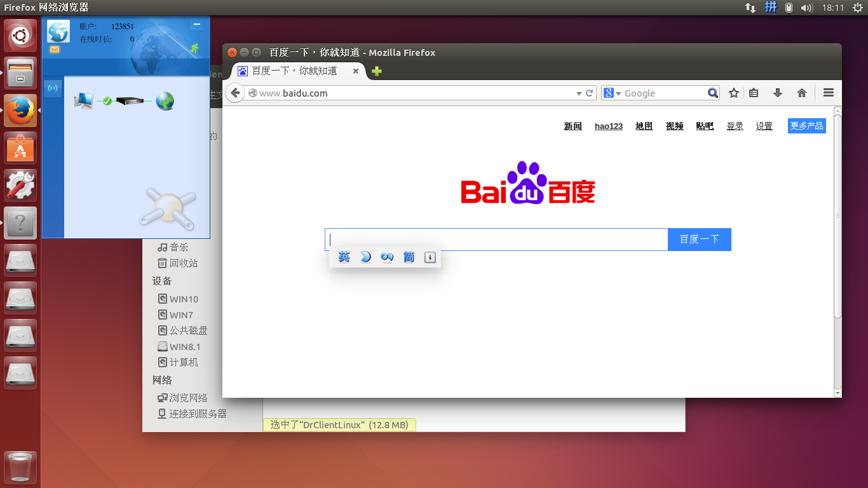Screen dimensions: 868x488
Task: Click the green earth icon in the connection diagram
Action: (165, 100)
